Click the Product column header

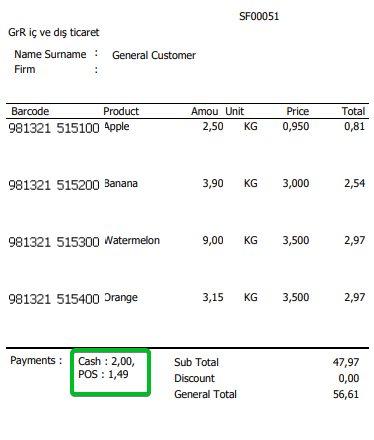coord(121,111)
